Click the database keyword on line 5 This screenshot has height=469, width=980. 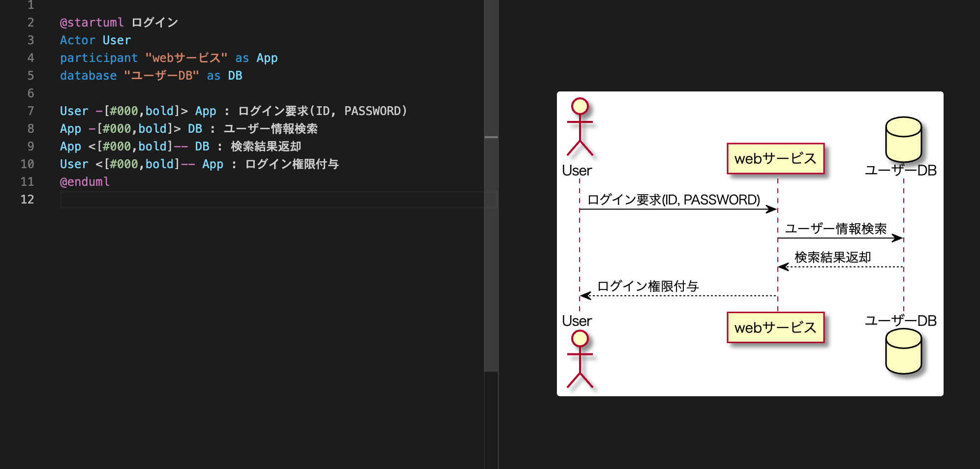[x=88, y=75]
